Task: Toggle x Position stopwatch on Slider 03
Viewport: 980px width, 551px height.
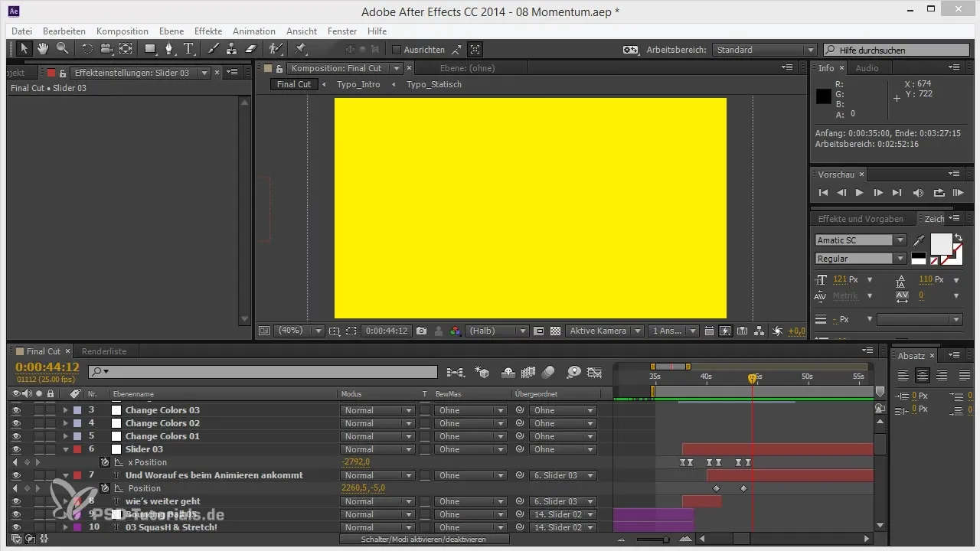Action: pos(105,462)
